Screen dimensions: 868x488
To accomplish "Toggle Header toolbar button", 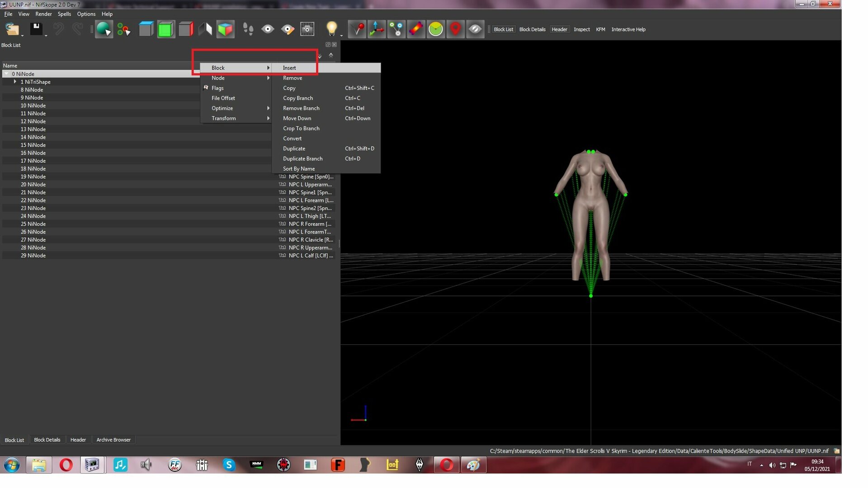I will 559,29.
